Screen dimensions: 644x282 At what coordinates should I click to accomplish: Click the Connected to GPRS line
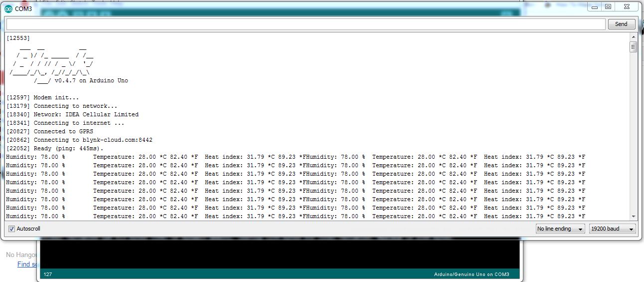(x=49, y=132)
